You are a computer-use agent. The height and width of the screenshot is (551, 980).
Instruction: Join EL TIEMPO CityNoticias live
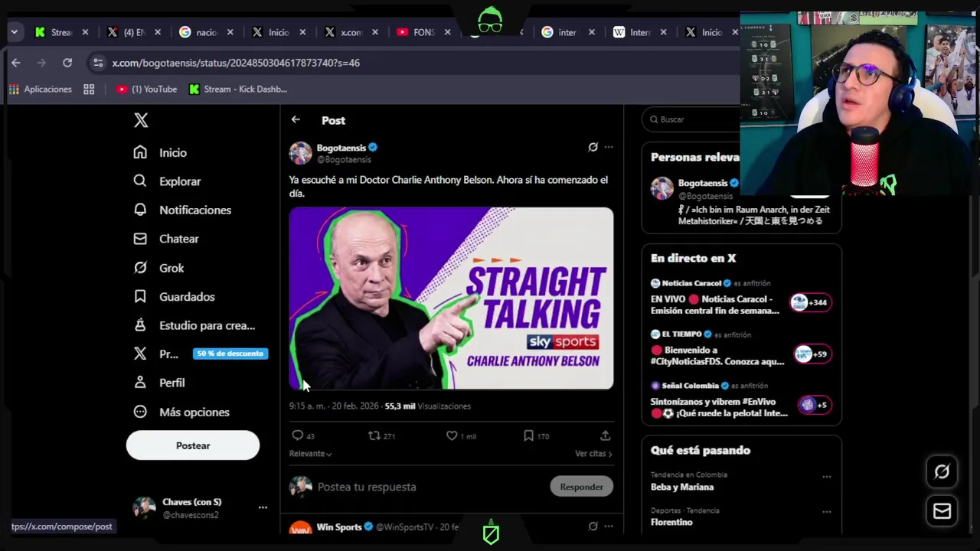[740, 349]
